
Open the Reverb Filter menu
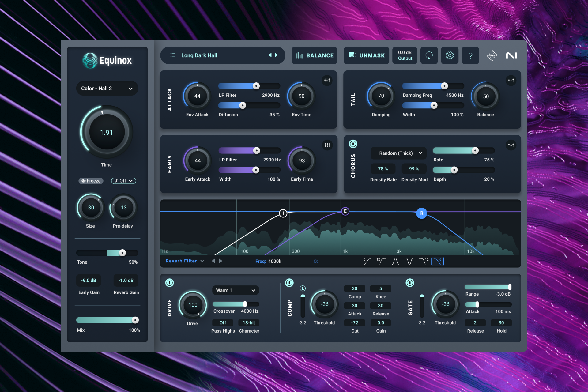point(185,261)
